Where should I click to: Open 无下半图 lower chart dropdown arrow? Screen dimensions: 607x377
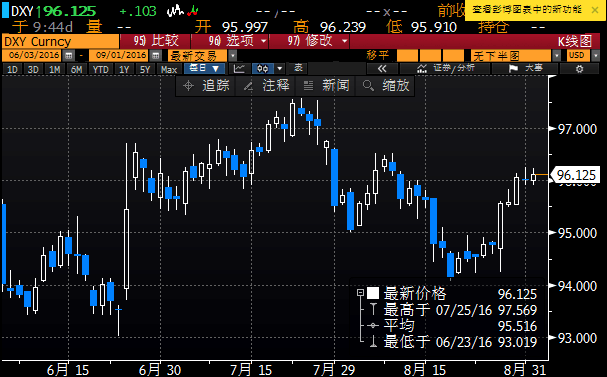coord(556,56)
